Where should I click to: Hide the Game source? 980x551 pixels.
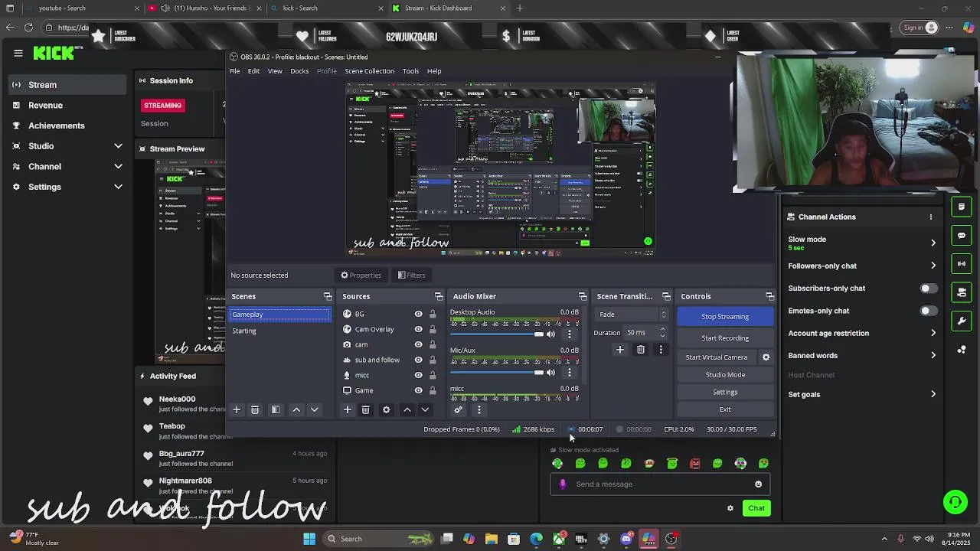(x=418, y=390)
